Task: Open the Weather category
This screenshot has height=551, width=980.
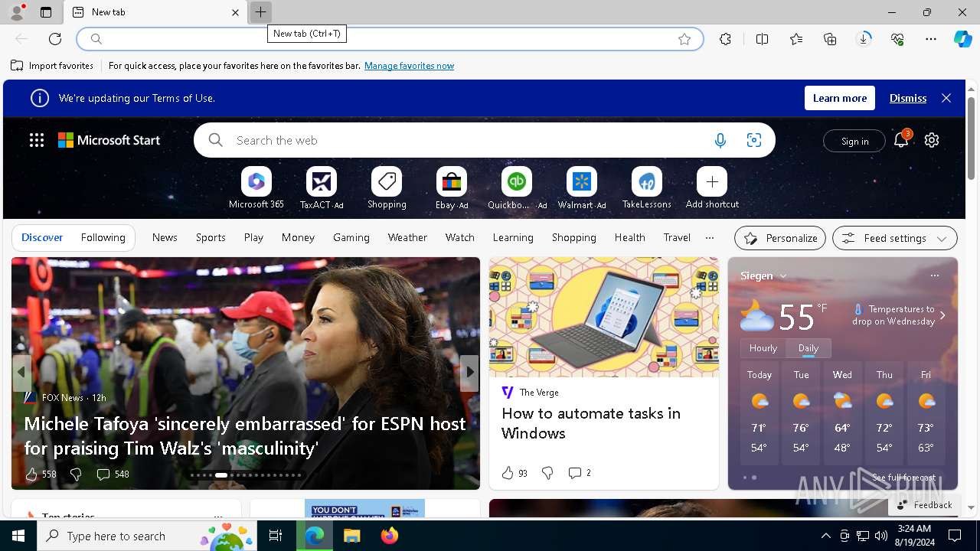Action: 407,238
